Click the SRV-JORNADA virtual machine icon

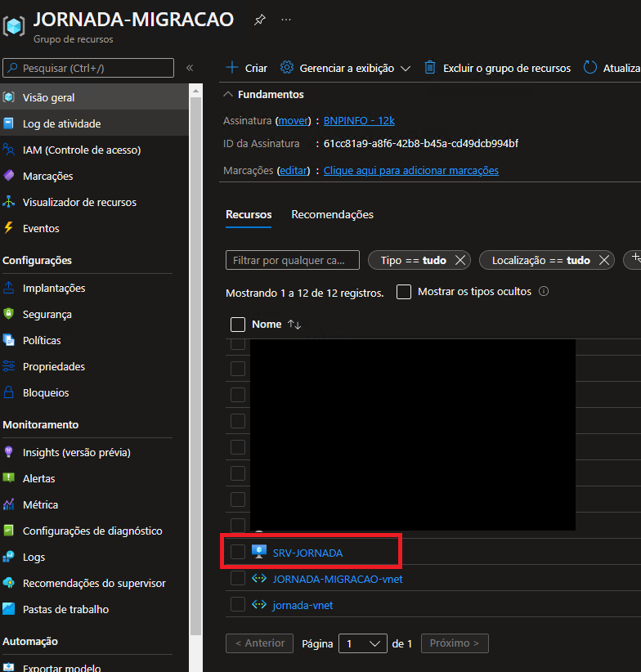pyautogui.click(x=259, y=552)
